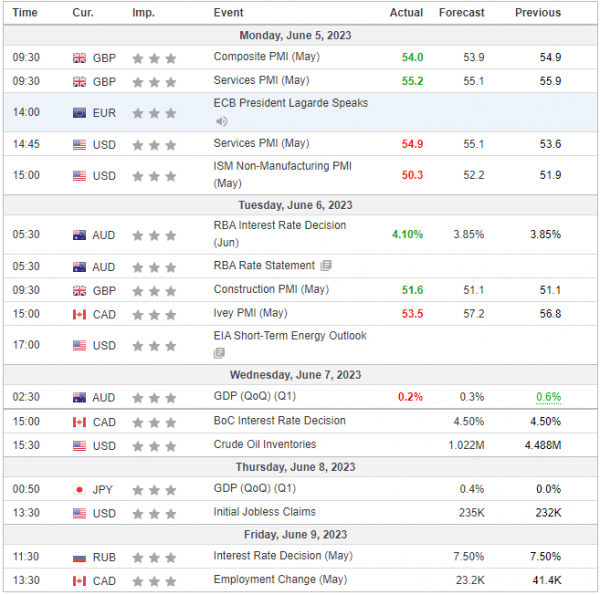
Task: Click the Time column header
Action: pos(26,12)
